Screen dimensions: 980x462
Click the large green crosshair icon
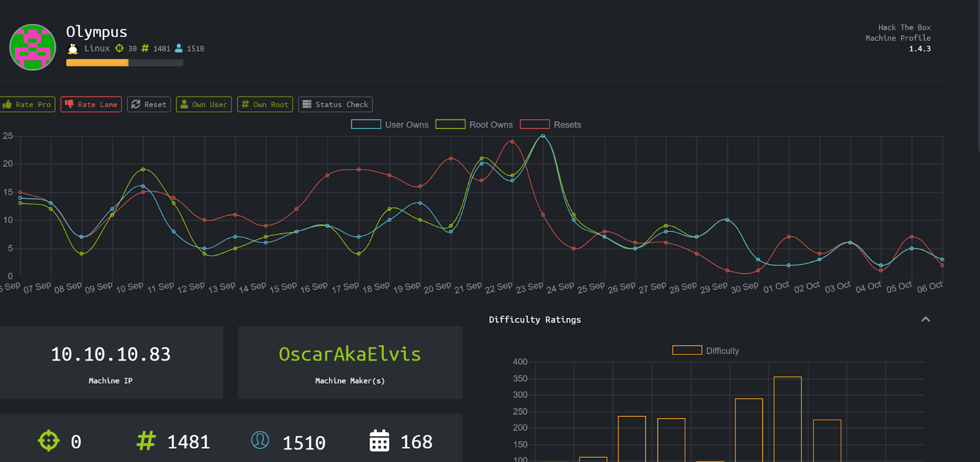(x=49, y=440)
